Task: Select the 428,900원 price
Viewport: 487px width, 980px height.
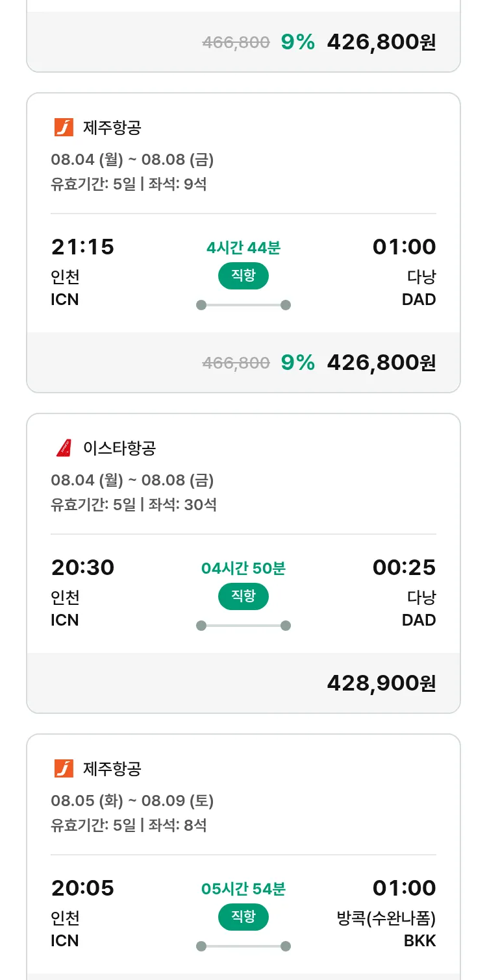Action: [381, 683]
